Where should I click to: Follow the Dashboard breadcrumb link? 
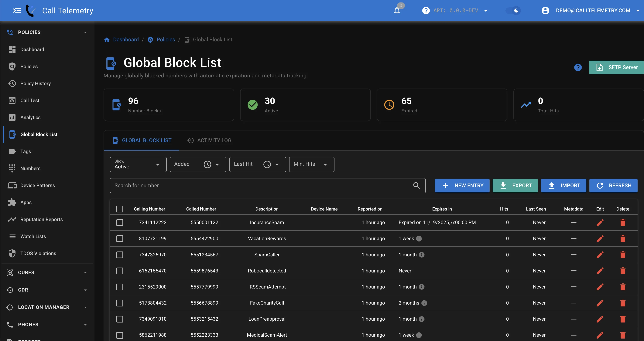[x=126, y=40]
